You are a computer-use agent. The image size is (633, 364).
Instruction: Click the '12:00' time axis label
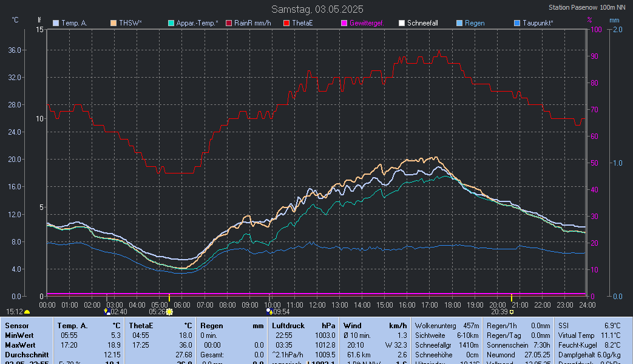[x=317, y=305]
